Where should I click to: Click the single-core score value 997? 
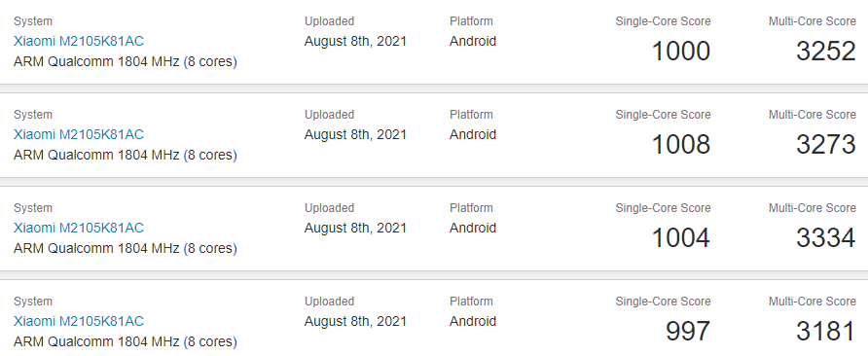click(688, 331)
